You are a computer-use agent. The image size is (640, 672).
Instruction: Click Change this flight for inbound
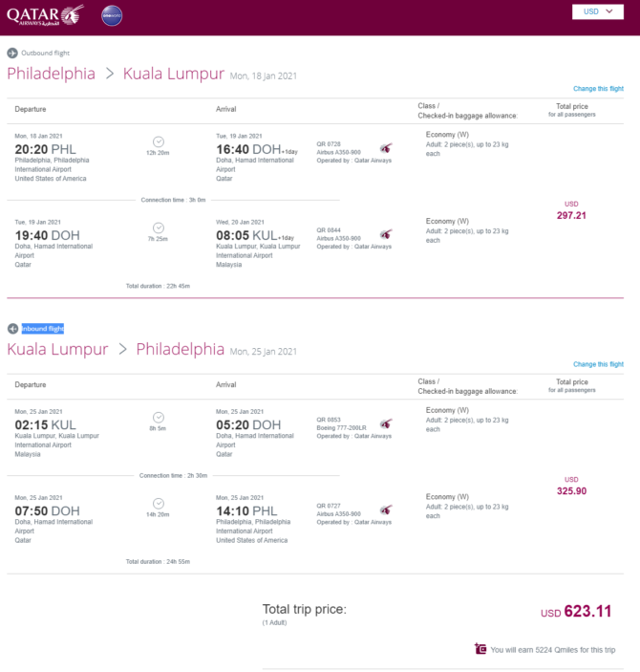(x=598, y=364)
